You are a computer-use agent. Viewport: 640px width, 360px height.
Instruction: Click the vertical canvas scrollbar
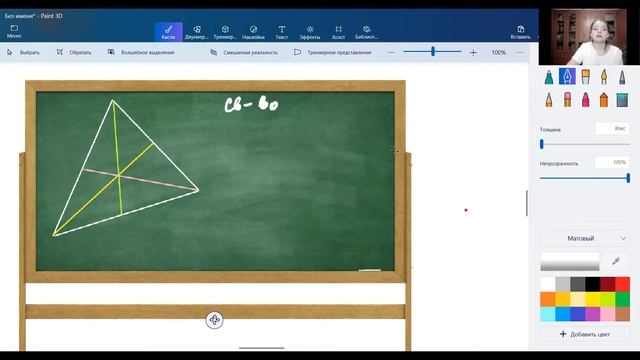tap(527, 203)
